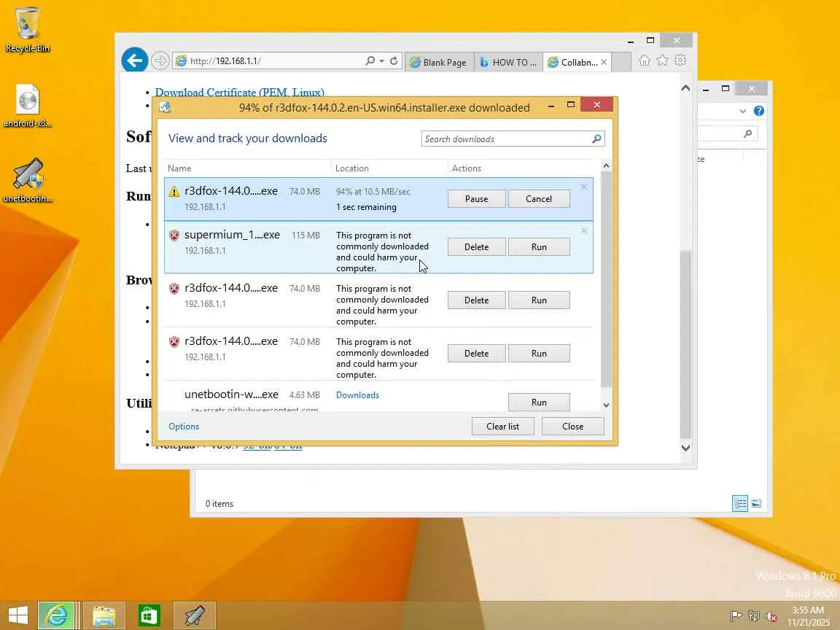Select the Collabn... tab
840x630 pixels.
pos(572,62)
